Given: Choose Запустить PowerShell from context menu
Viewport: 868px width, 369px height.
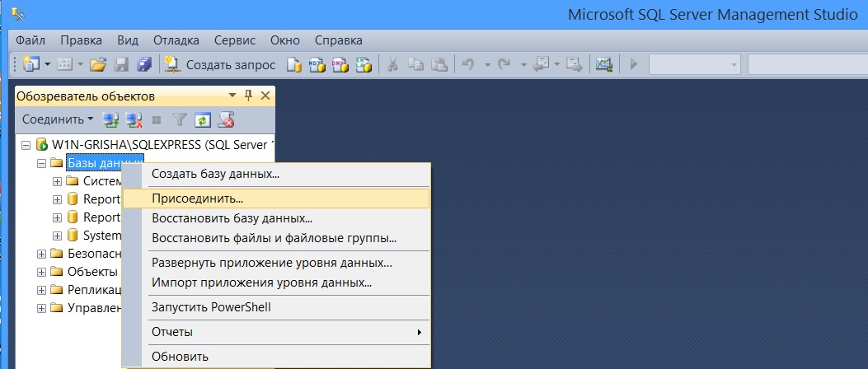Looking at the screenshot, I should (275, 307).
